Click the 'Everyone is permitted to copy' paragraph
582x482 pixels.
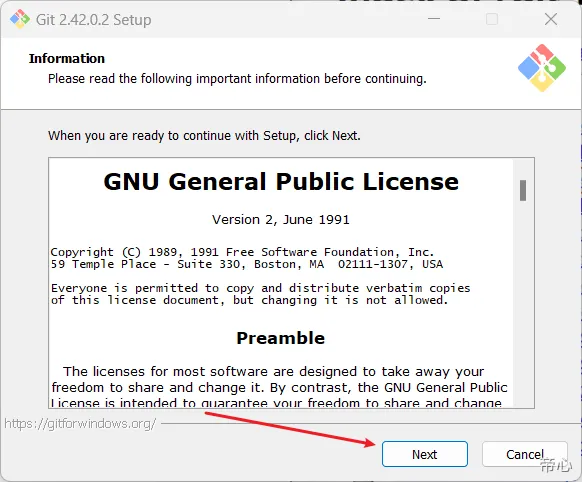261,294
